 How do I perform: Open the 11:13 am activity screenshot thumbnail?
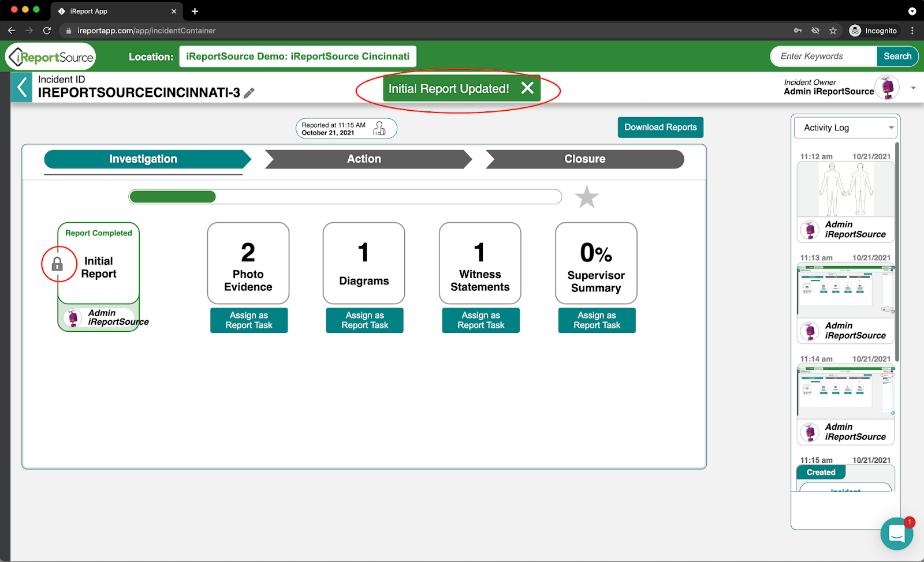[845, 290]
